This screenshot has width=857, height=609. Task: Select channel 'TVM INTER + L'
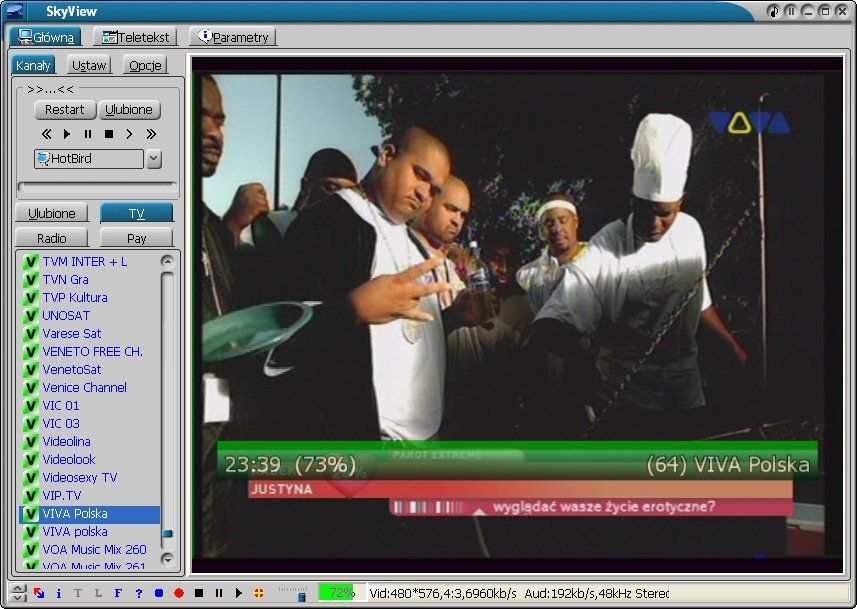point(85,261)
